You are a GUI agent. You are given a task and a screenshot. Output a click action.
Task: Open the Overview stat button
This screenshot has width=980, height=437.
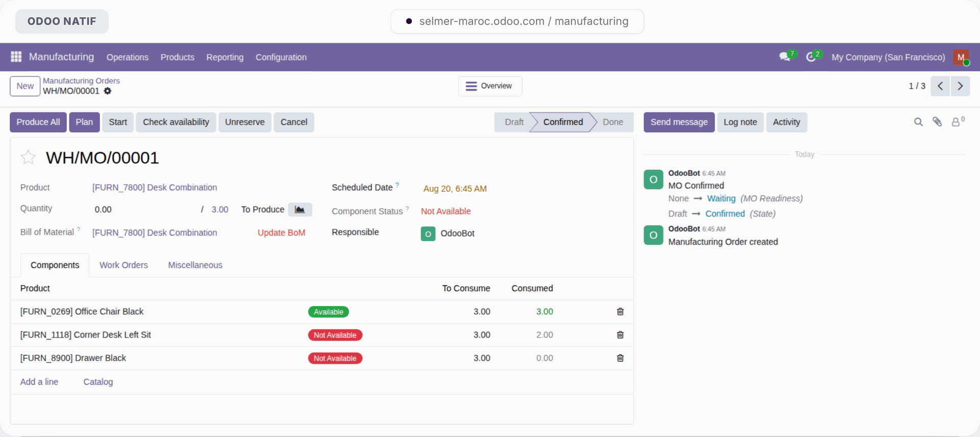490,86
